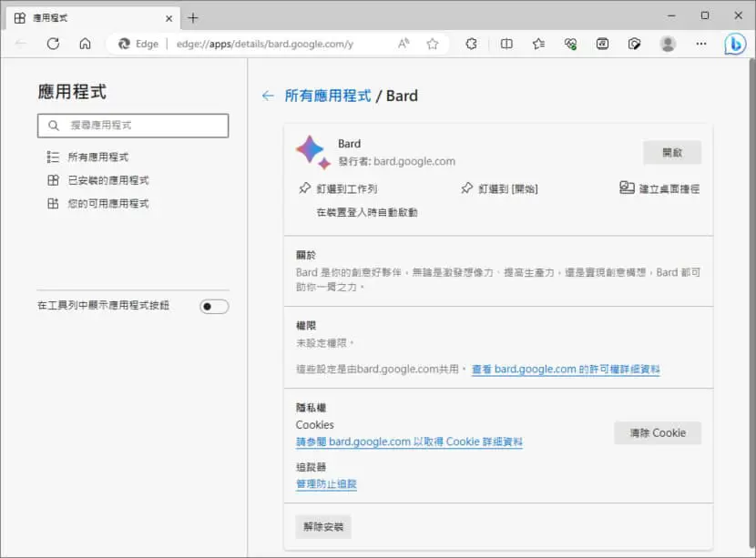The height and width of the screenshot is (558, 756).
Task: Select 已安裝的應用程式 in the sidebar
Action: [108, 180]
